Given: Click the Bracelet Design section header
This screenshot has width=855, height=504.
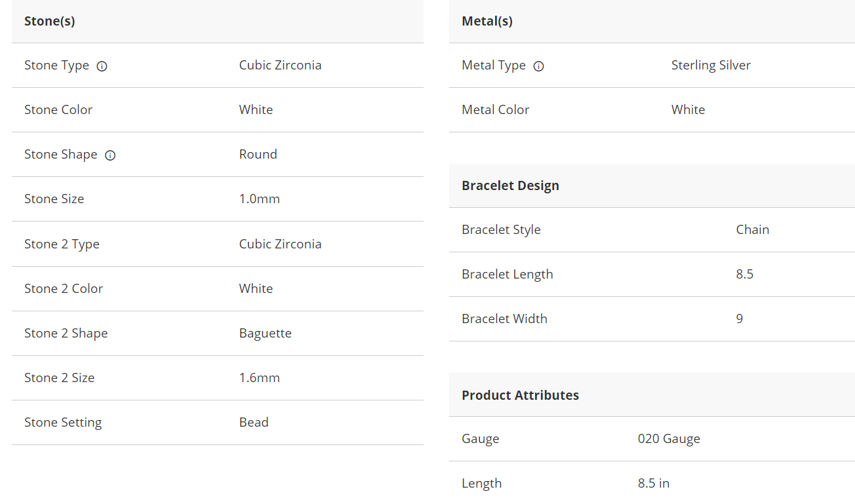Looking at the screenshot, I should 510,185.
